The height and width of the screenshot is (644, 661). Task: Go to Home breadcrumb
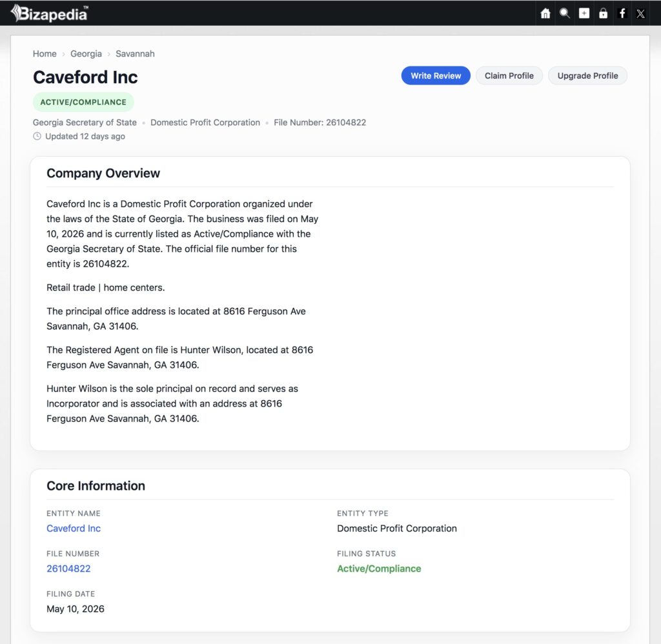click(x=45, y=54)
